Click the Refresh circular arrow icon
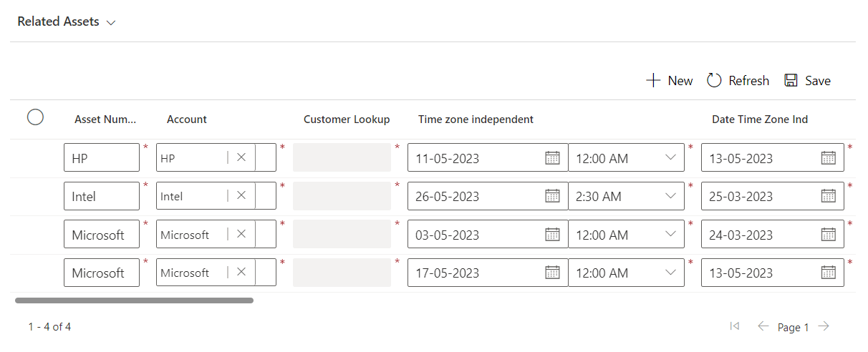 pyautogui.click(x=714, y=80)
